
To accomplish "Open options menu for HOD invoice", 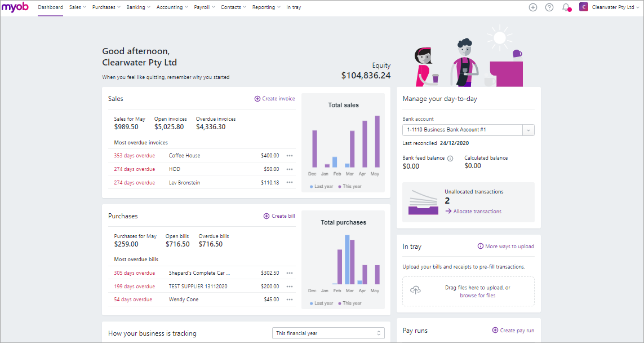I will click(x=290, y=169).
